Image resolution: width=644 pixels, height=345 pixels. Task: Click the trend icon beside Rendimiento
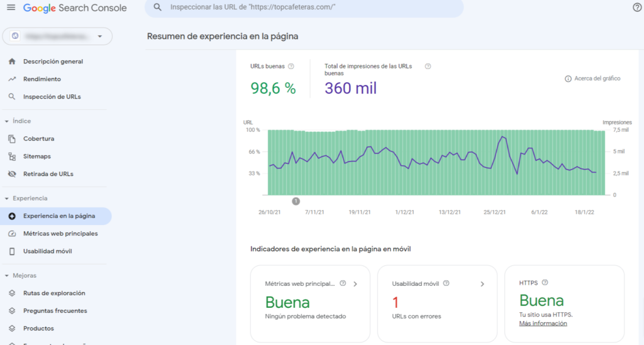pyautogui.click(x=12, y=79)
